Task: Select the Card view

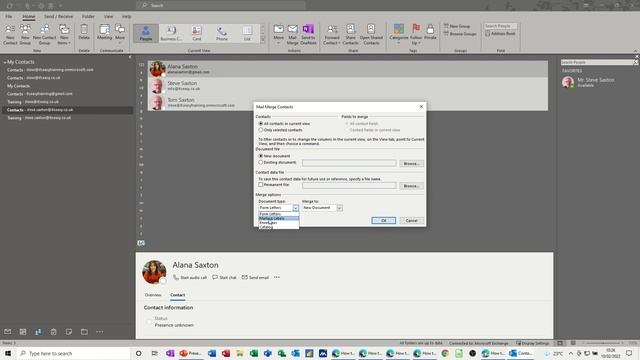Action: 197,33
